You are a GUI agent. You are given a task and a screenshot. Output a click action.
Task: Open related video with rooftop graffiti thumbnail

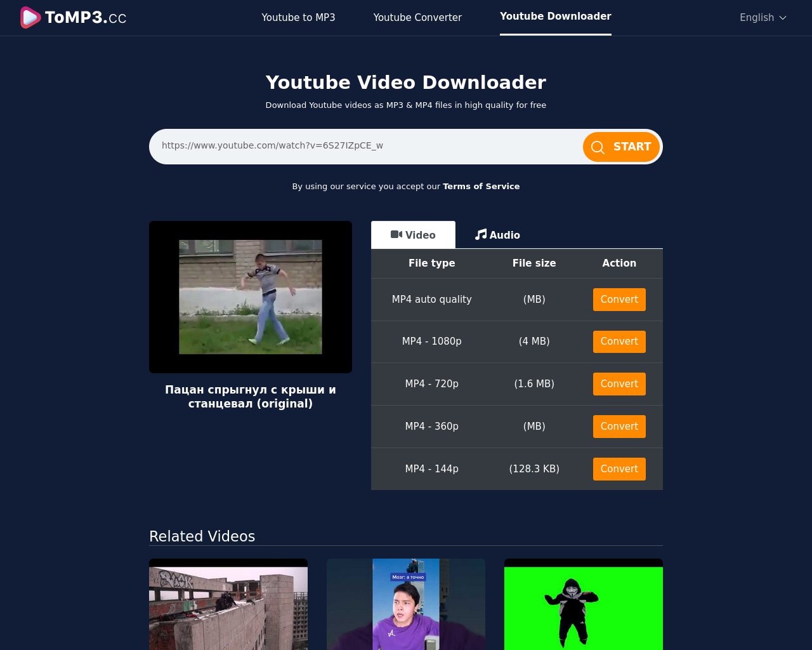228,604
